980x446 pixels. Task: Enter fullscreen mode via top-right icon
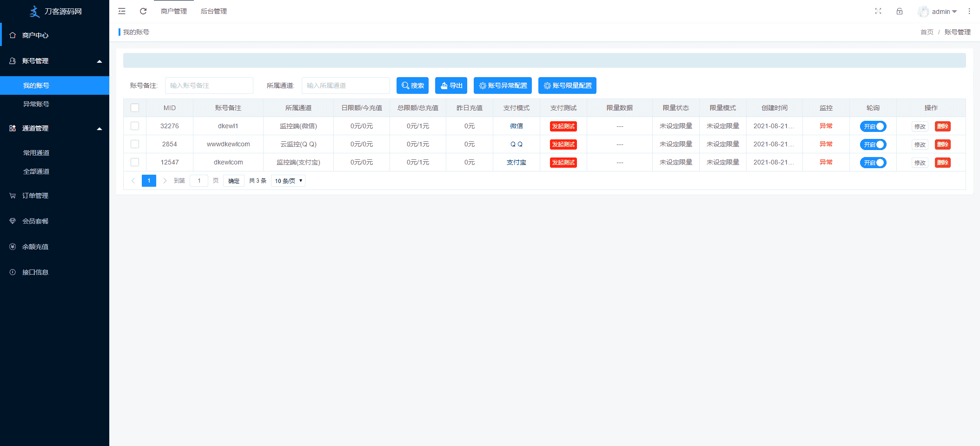pos(878,11)
